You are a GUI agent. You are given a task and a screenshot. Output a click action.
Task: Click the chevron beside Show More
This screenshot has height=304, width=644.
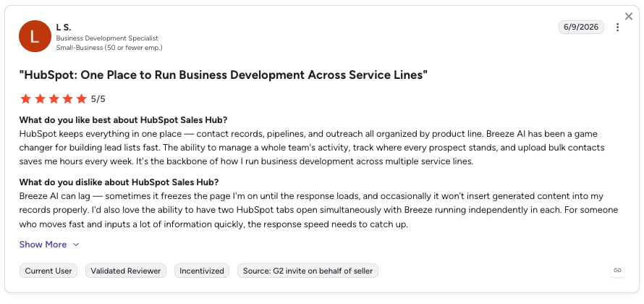(x=75, y=245)
